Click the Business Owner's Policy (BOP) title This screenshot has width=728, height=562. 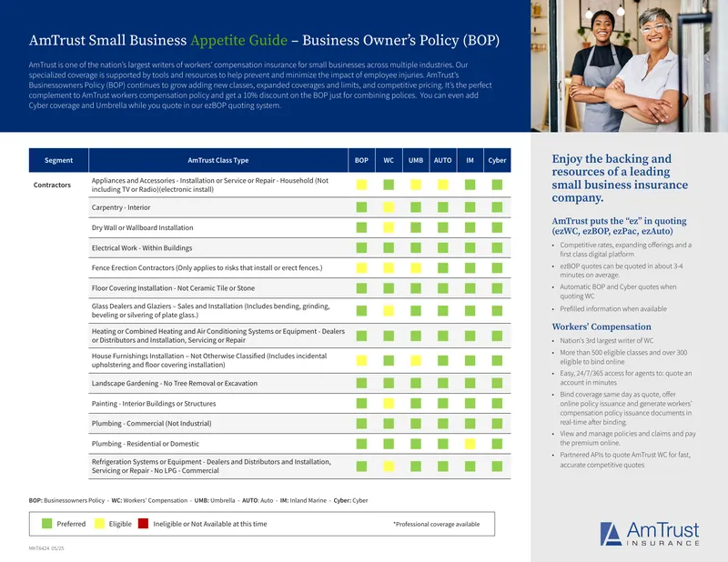click(x=400, y=40)
